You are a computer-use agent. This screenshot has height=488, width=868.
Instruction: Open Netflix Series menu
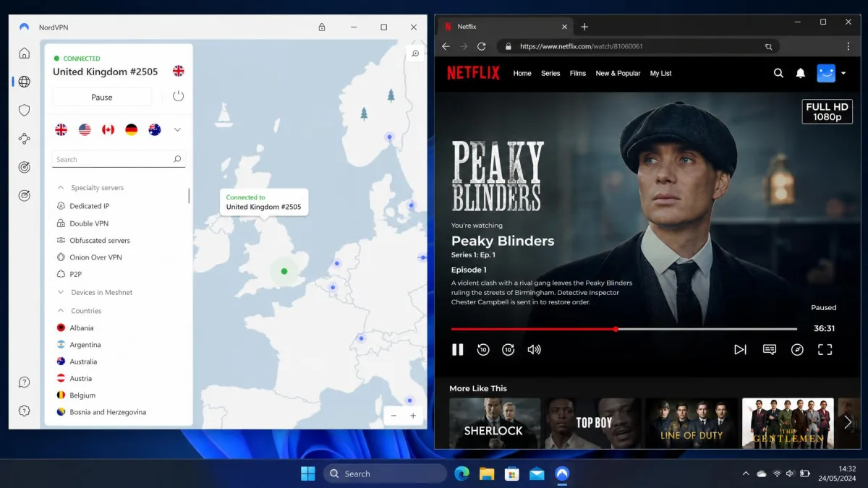pos(550,73)
